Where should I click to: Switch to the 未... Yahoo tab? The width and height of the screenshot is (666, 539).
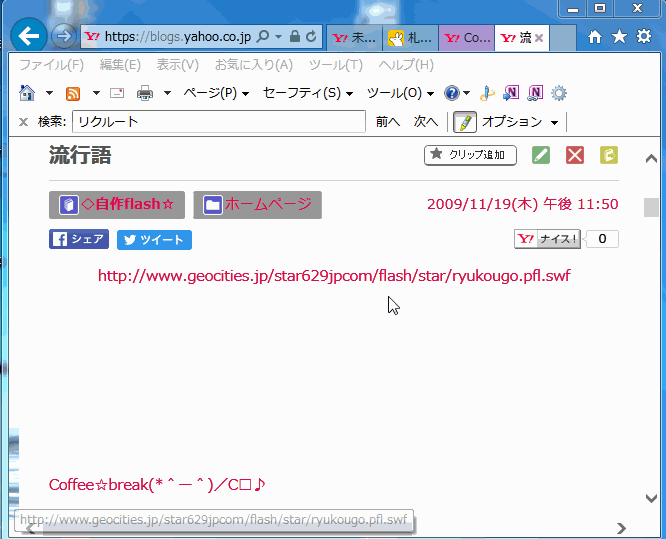pyautogui.click(x=354, y=38)
